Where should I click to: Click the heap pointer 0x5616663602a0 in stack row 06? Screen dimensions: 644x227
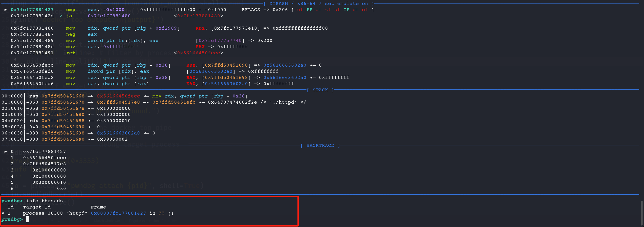click(x=119, y=133)
